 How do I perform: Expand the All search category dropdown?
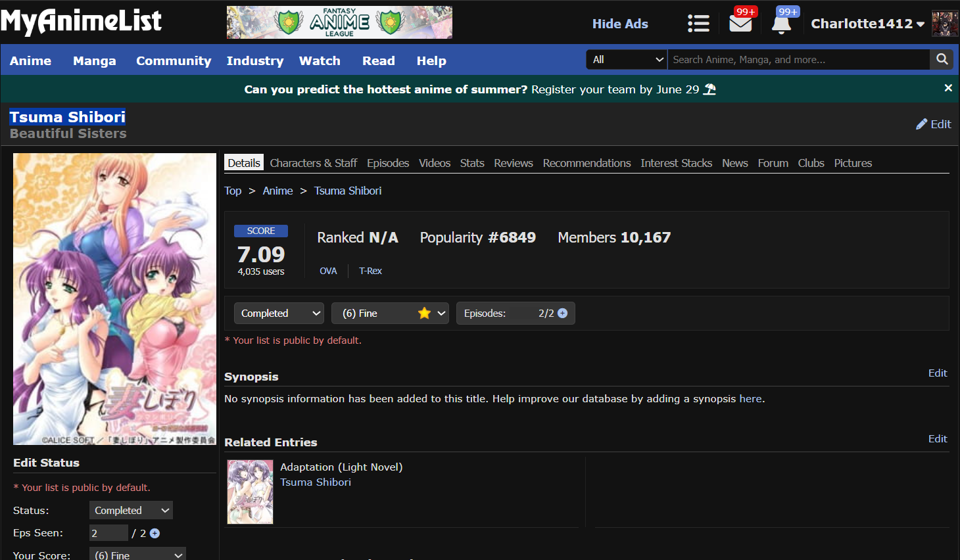coord(627,59)
